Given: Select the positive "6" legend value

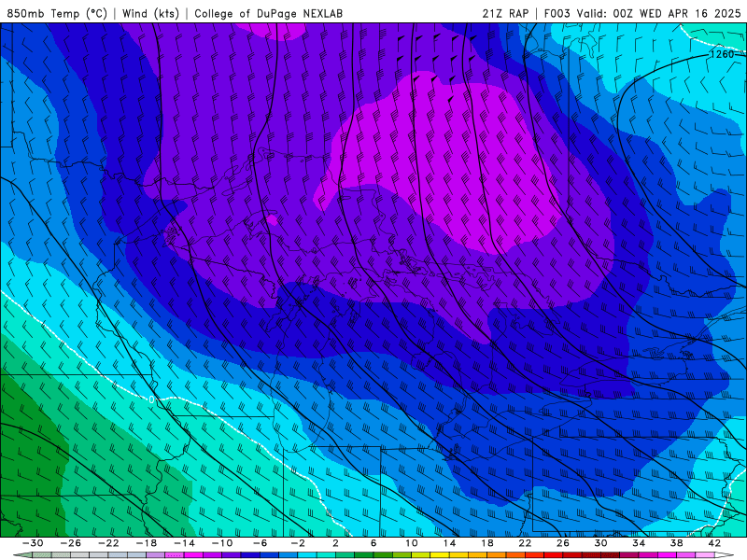Looking at the screenshot, I should (373, 543).
